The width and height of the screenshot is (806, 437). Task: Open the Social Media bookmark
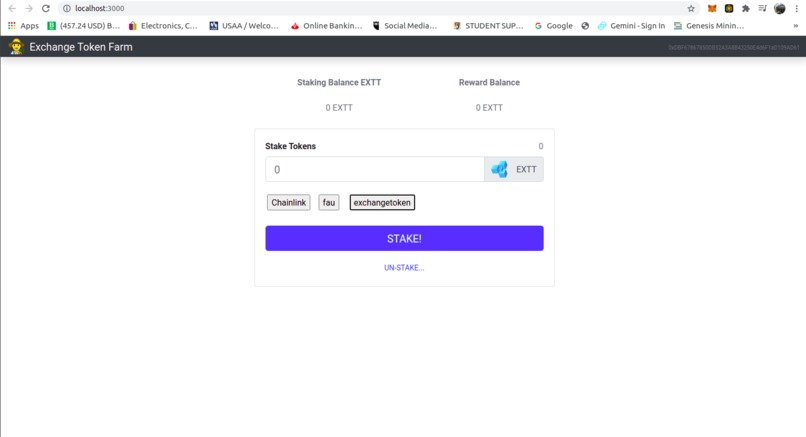(405, 26)
